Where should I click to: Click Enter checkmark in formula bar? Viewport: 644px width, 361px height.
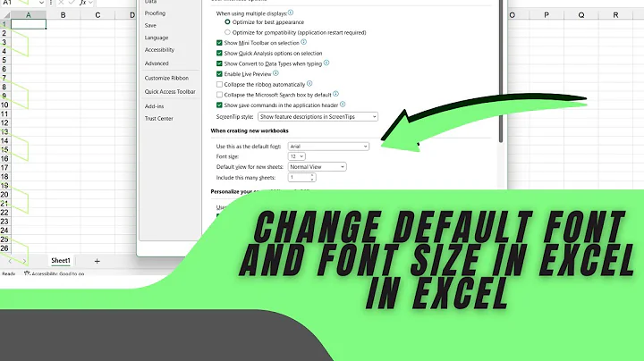(72, 3)
